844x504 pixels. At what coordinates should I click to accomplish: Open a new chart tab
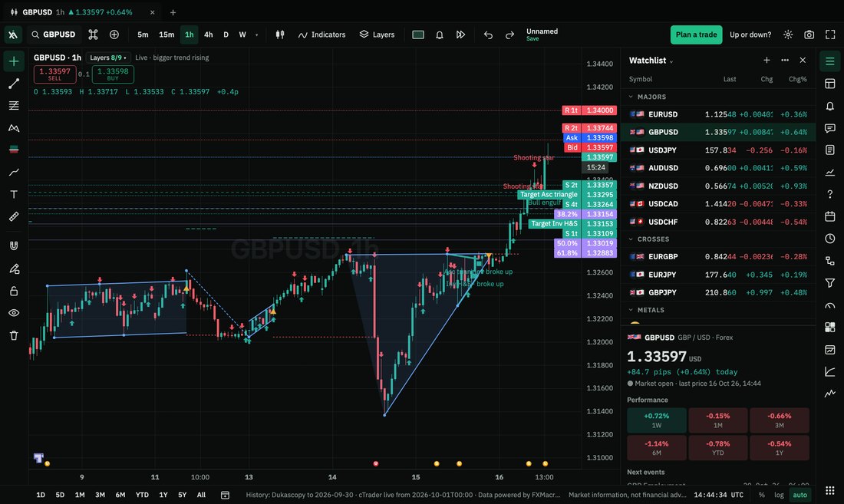pos(173,12)
